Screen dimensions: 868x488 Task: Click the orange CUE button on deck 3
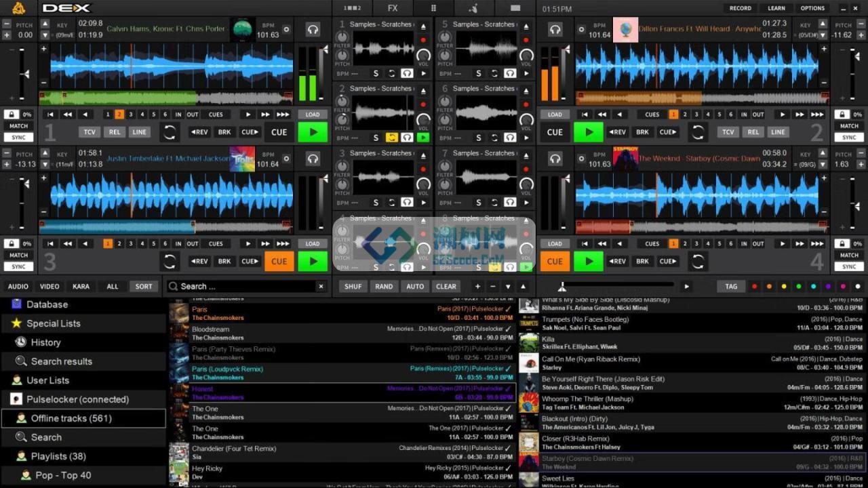click(x=279, y=261)
